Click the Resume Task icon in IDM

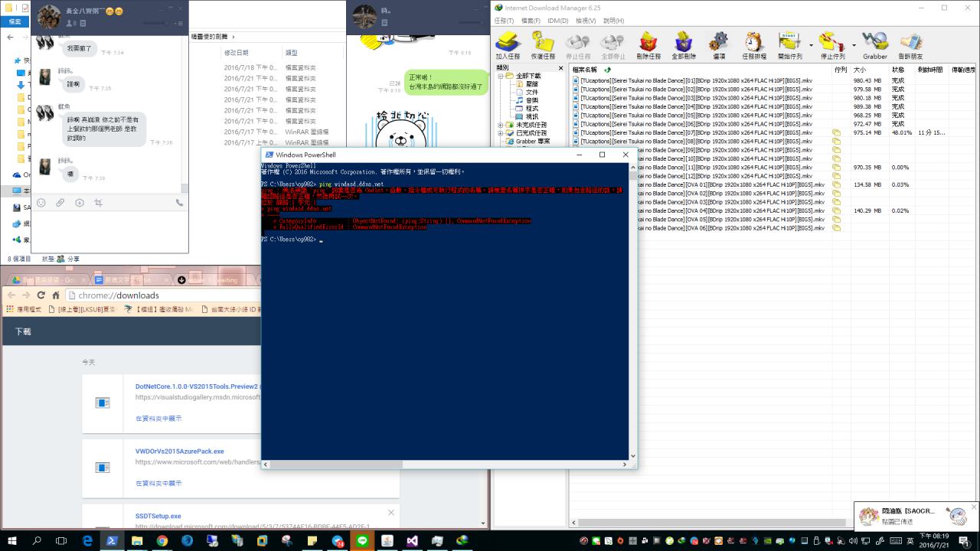point(543,44)
